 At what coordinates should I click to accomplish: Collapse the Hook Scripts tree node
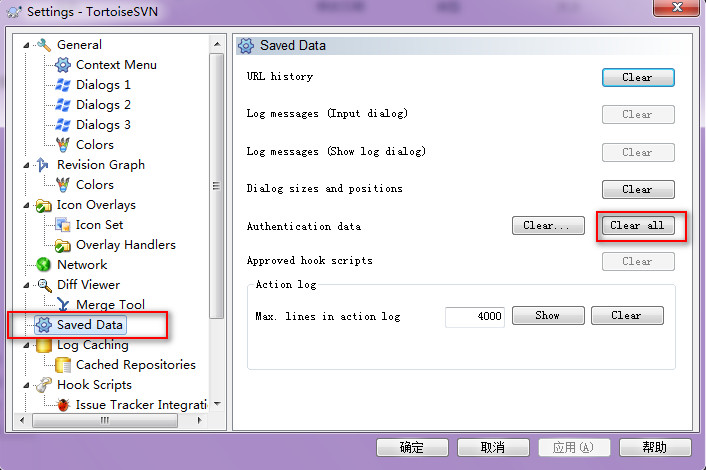point(27,385)
